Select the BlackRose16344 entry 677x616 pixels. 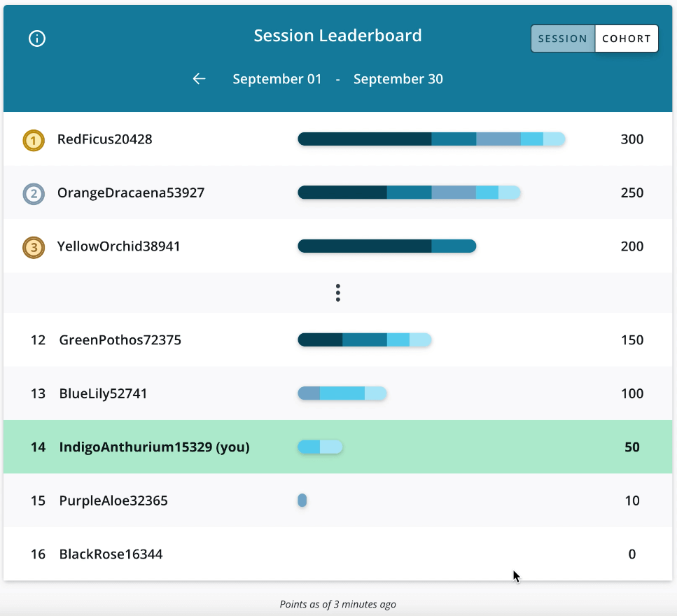(x=111, y=554)
